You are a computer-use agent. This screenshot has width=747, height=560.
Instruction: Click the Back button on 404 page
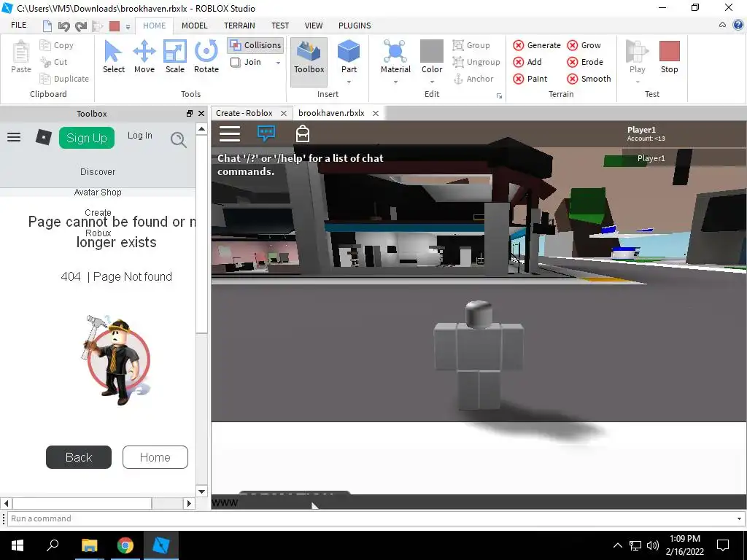pyautogui.click(x=79, y=457)
